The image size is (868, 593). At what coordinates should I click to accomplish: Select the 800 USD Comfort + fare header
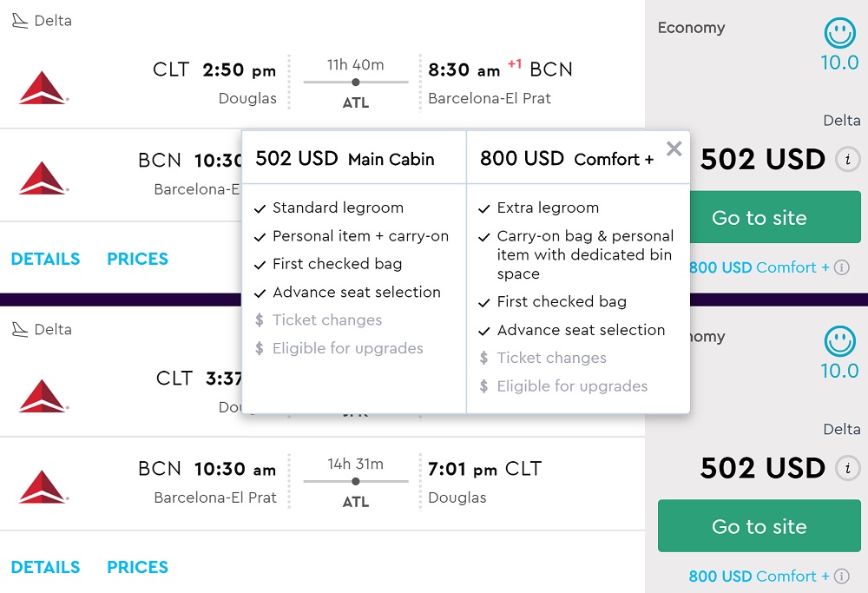point(567,159)
